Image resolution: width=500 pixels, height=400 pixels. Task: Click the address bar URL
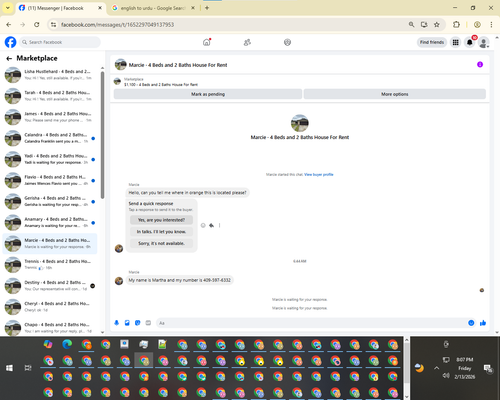click(x=117, y=25)
